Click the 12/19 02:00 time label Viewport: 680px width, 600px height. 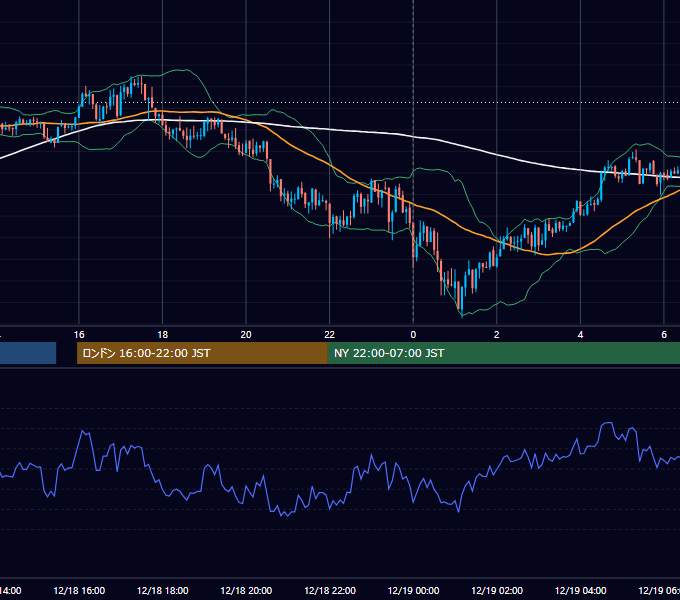497,590
